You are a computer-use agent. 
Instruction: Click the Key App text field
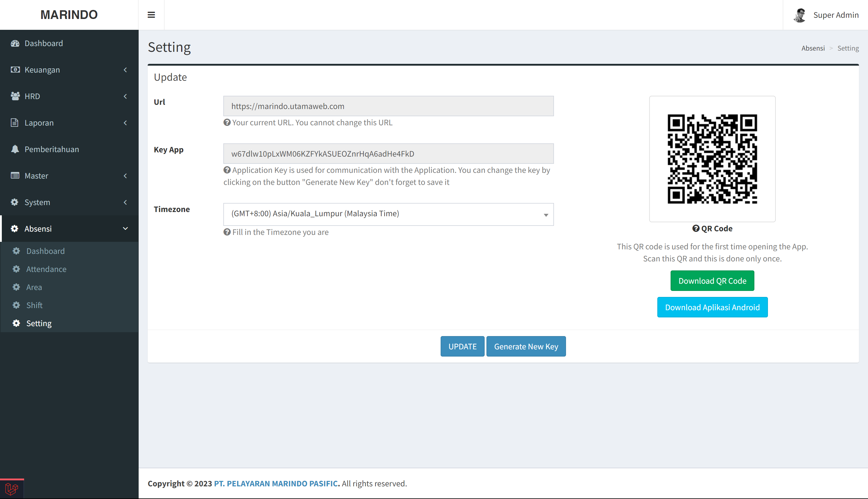coord(388,154)
